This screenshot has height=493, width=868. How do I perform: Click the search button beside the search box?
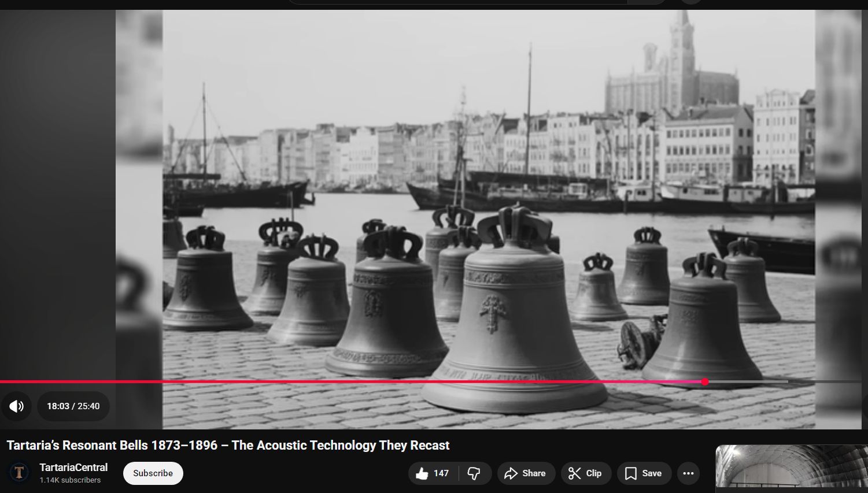[x=647, y=2]
